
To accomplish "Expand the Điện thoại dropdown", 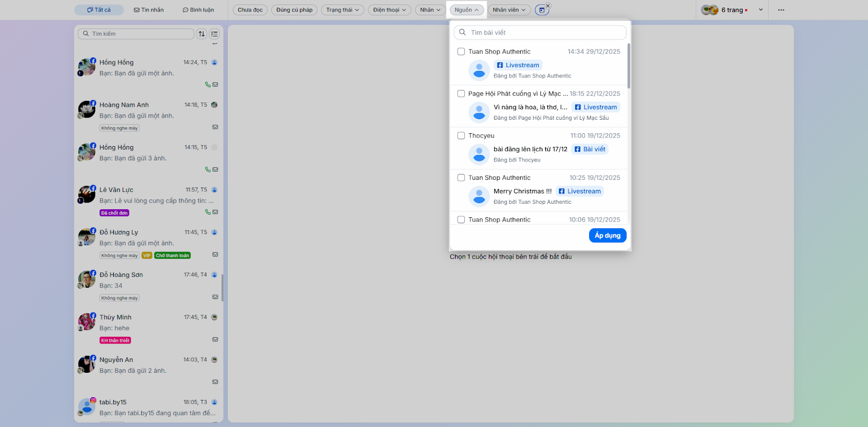I will tap(390, 10).
